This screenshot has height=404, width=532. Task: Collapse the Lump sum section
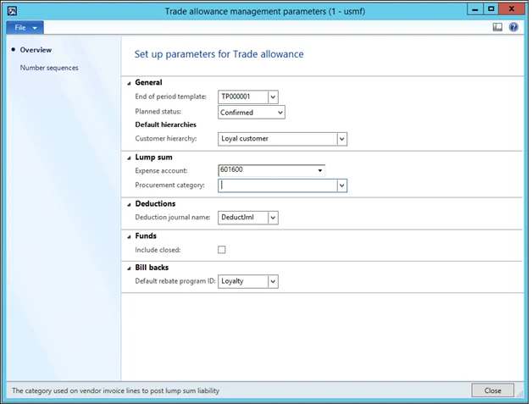pyautogui.click(x=129, y=158)
